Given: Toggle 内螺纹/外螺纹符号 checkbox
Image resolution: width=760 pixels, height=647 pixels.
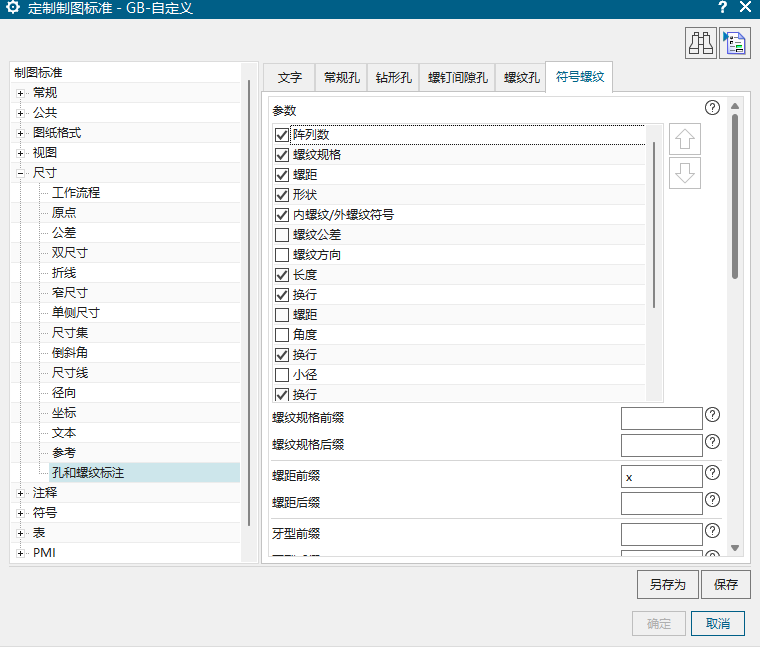Looking at the screenshot, I should [x=282, y=215].
